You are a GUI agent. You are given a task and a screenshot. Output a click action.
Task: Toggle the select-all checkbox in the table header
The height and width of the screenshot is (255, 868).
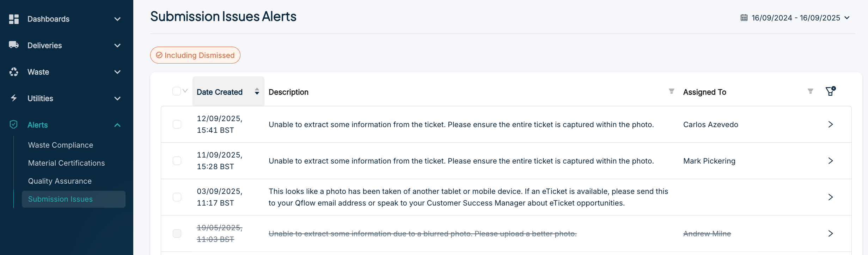point(177,91)
